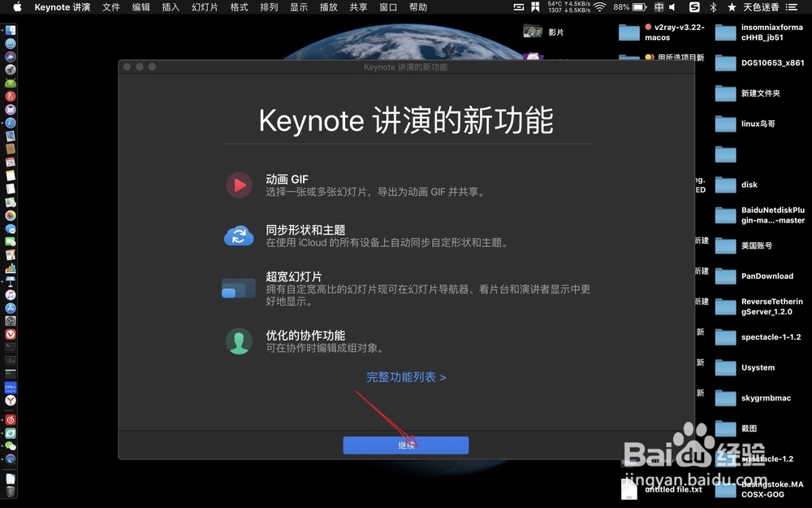Screen dimensions: 812x508
Task: Open the 插入 menu
Action: 171,7
